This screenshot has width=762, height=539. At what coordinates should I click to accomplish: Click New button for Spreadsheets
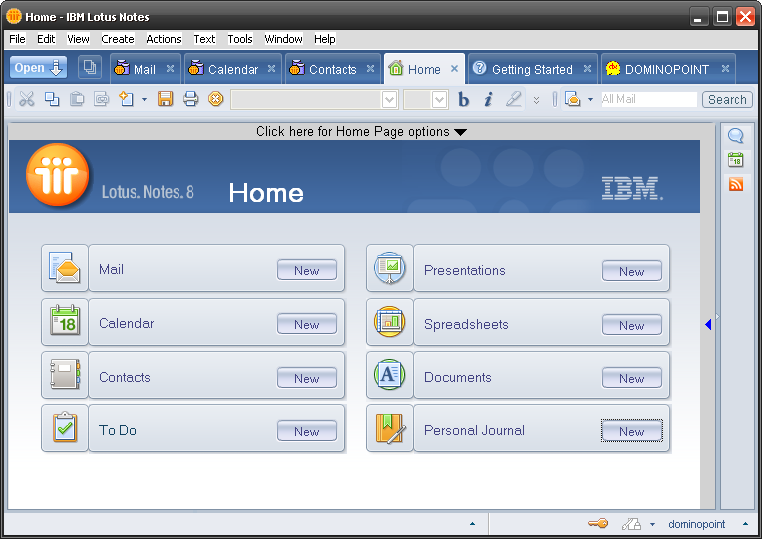tap(631, 325)
